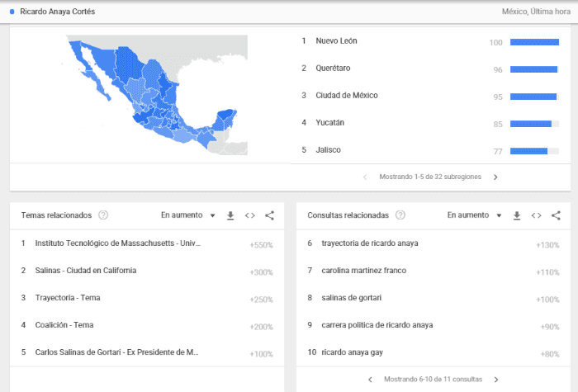Expand En aumento dropdown in Consultas relacionadas
578x392 pixels.
point(474,215)
